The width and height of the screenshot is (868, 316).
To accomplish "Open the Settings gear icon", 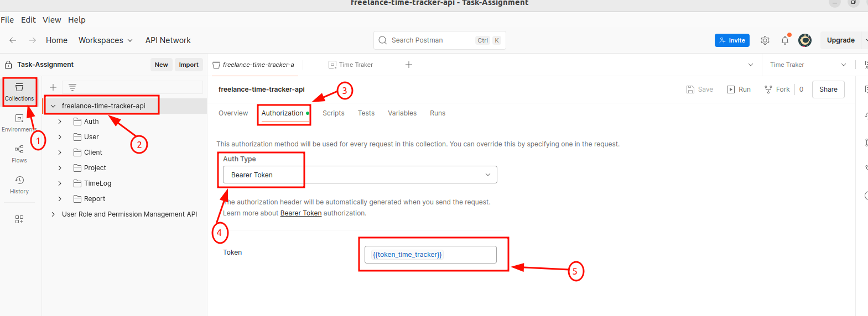I will pyautogui.click(x=765, y=40).
